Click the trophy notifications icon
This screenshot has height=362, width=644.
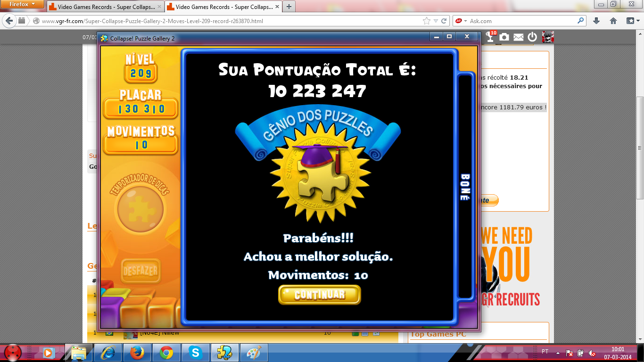click(x=491, y=37)
